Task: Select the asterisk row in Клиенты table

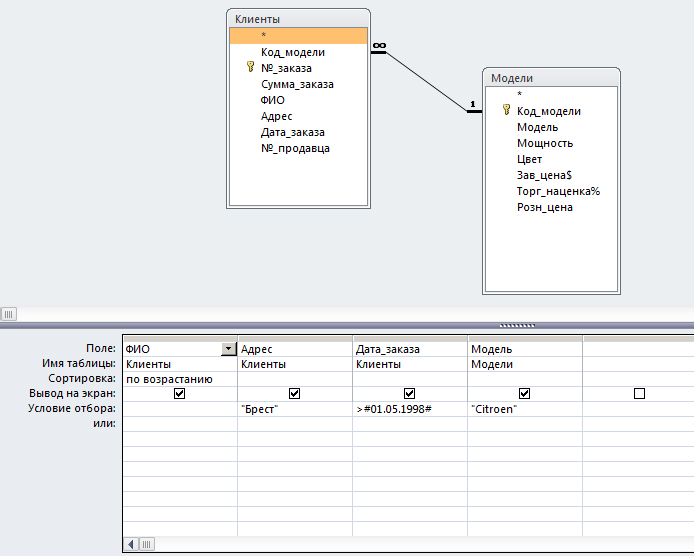Action: coord(298,35)
